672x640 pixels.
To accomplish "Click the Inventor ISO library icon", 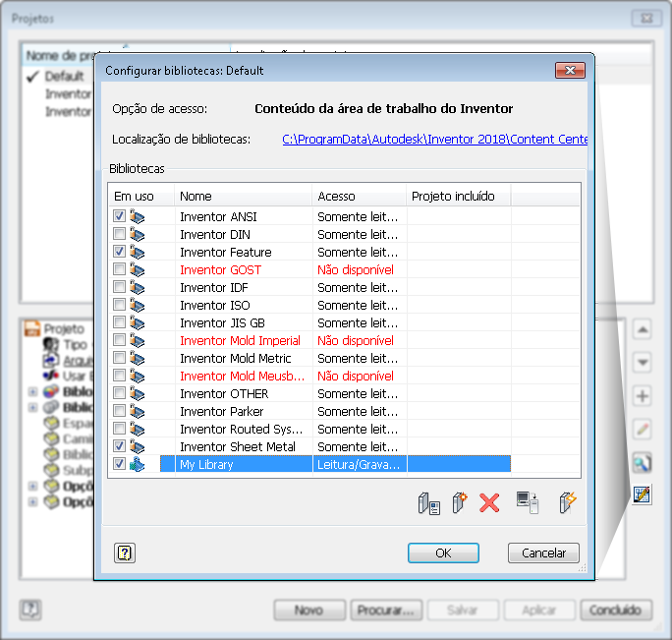I will coord(138,305).
